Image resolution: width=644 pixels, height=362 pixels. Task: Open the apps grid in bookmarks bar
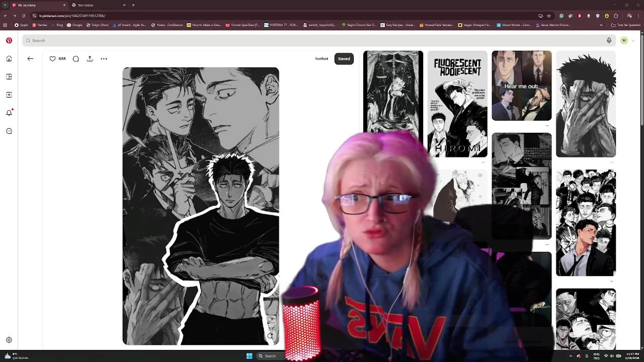point(5,25)
